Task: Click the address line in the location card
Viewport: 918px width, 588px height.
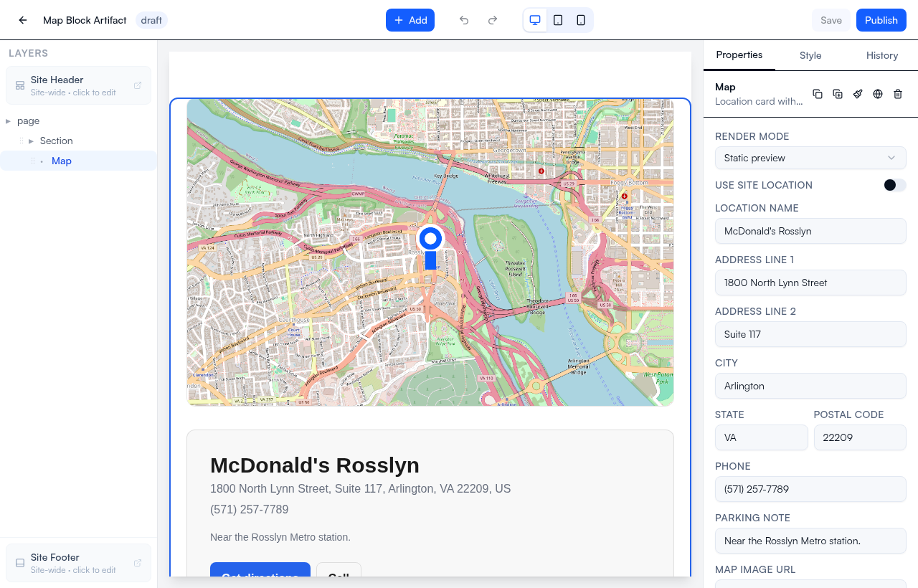Action: tap(360, 488)
